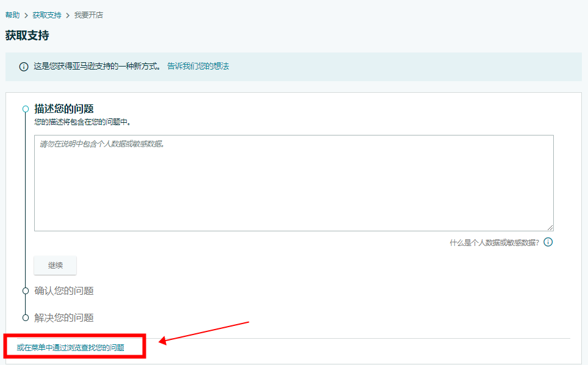Image resolution: width=588 pixels, height=365 pixels.
Task: Open 或在菜单中通过浏览查找您的问题 link
Action: 71,348
